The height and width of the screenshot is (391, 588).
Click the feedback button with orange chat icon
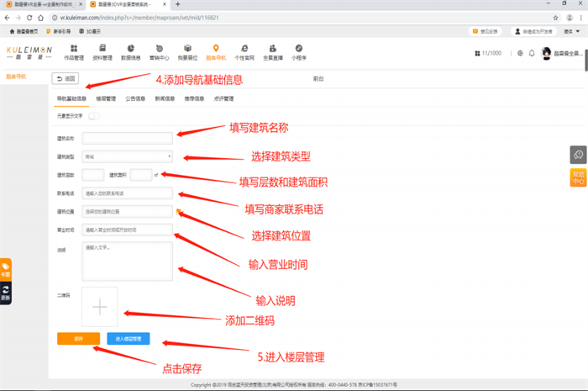click(x=486, y=31)
